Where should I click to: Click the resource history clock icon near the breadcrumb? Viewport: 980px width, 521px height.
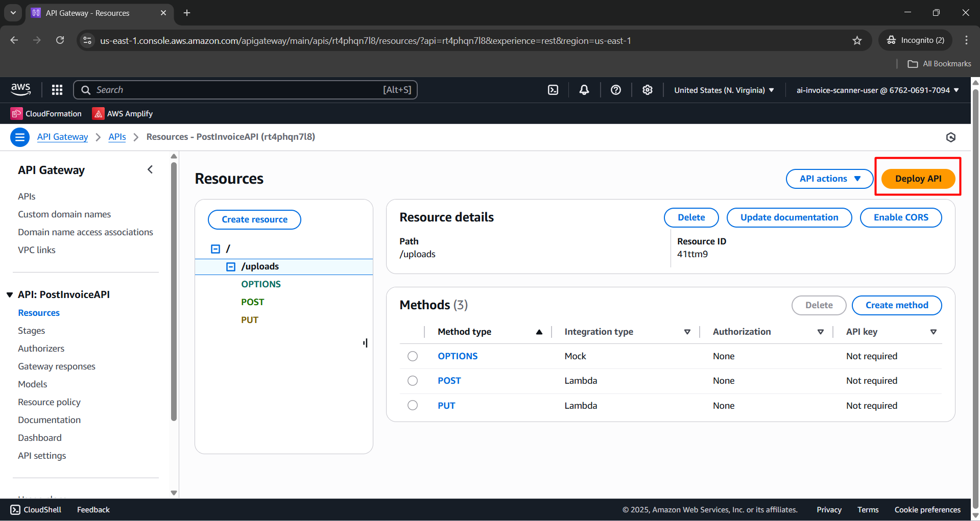[950, 137]
